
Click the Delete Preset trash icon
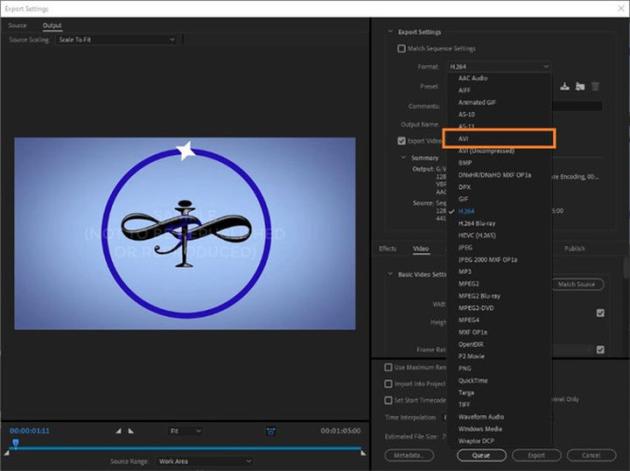click(x=595, y=86)
